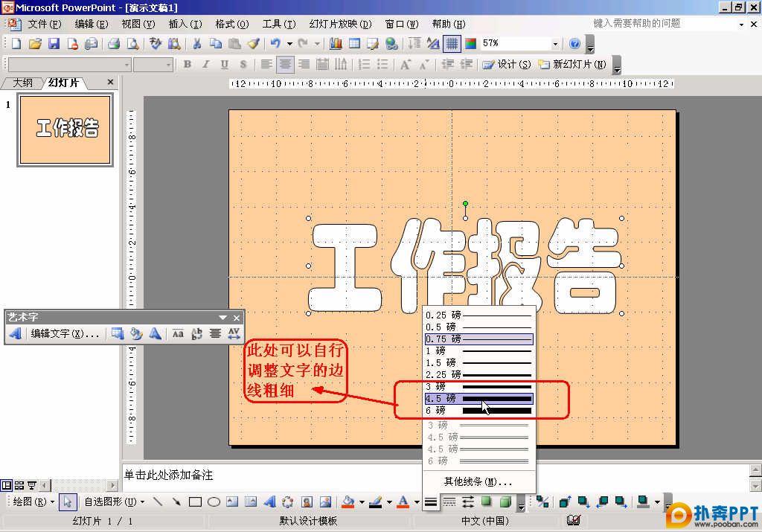Image resolution: width=762 pixels, height=532 pixels.
Task: Switch to normal view using the view button
Action: click(x=6, y=485)
